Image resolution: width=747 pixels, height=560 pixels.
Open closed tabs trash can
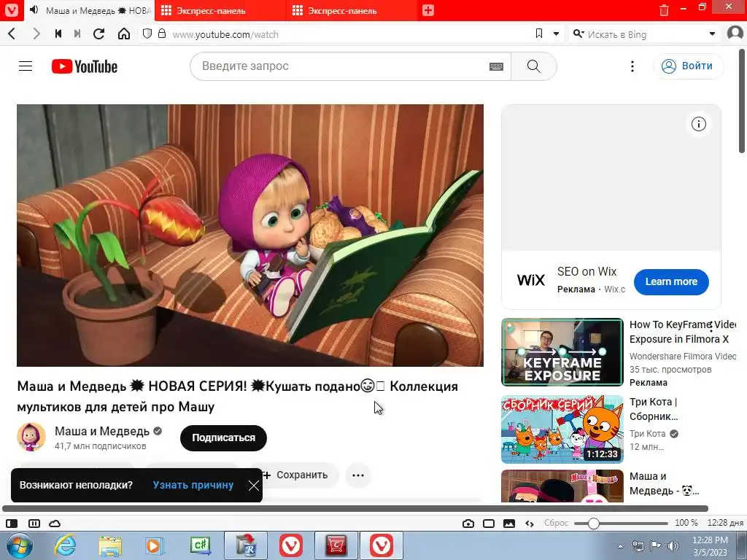point(664,10)
